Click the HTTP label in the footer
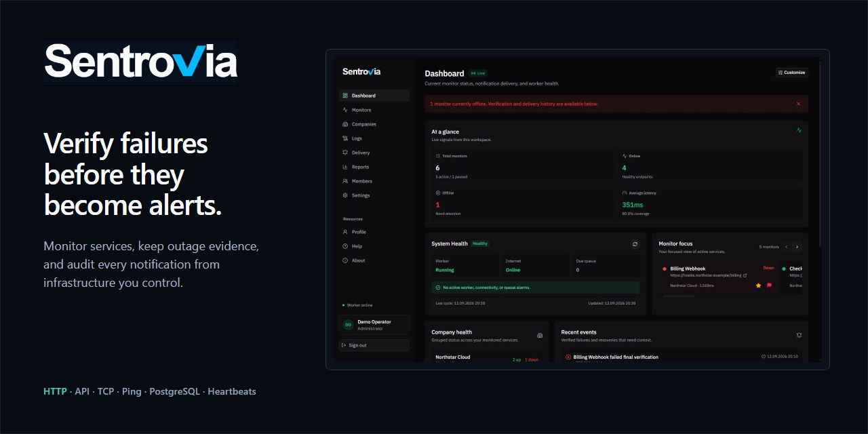 coord(55,391)
